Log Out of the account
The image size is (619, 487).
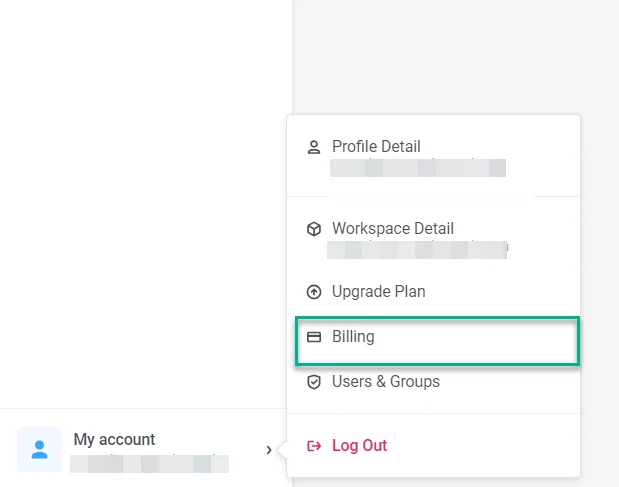(359, 446)
